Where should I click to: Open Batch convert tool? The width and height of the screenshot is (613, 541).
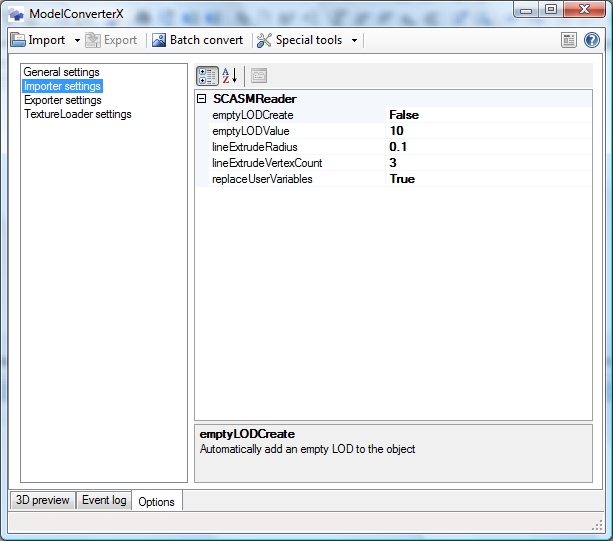[x=197, y=40]
